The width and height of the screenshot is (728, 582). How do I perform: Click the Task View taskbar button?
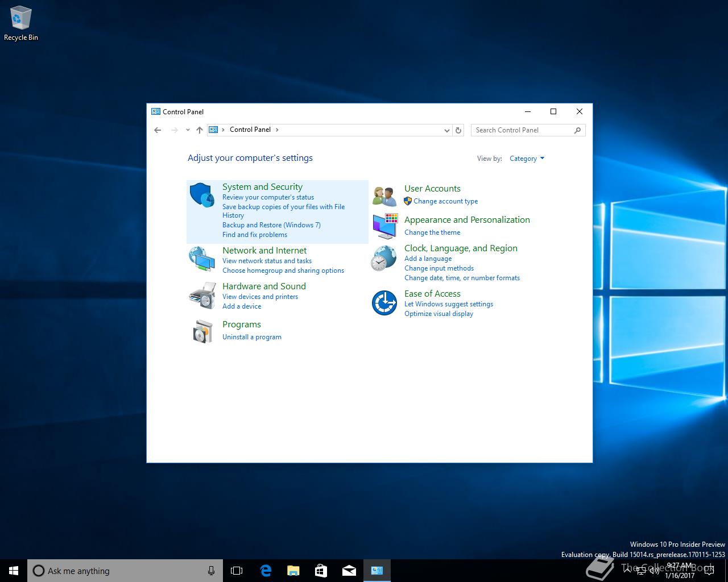(x=237, y=571)
